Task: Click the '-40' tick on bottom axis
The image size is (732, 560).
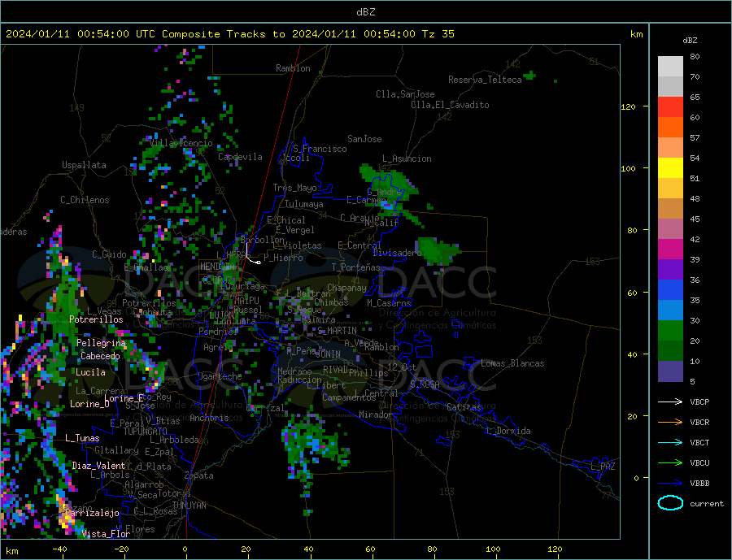Action: tap(59, 549)
